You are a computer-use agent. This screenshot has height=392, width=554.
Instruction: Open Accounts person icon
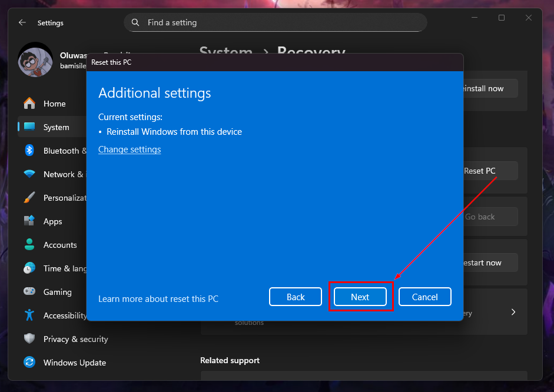click(x=29, y=245)
